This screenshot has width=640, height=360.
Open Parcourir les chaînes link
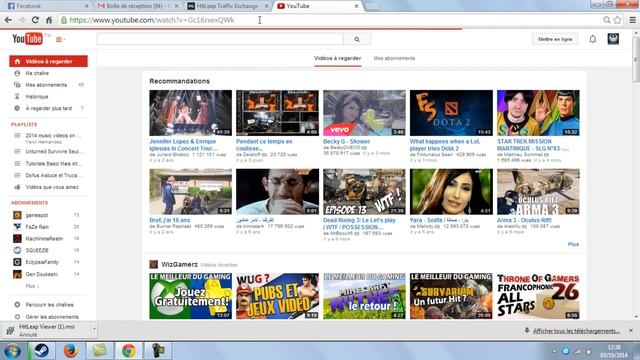point(49,305)
